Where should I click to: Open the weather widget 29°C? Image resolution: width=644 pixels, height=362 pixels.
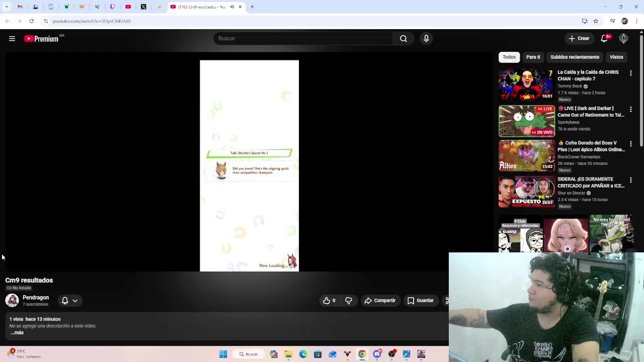[24, 354]
